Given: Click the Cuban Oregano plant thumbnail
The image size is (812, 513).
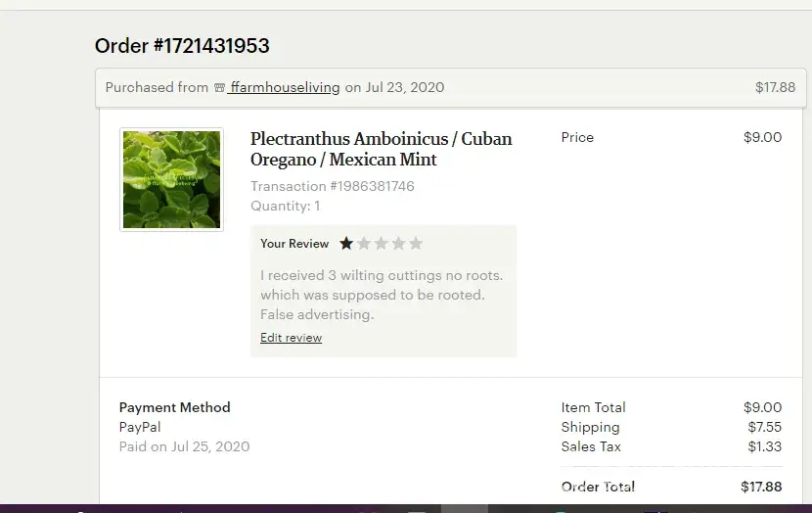Looking at the screenshot, I should (x=171, y=179).
